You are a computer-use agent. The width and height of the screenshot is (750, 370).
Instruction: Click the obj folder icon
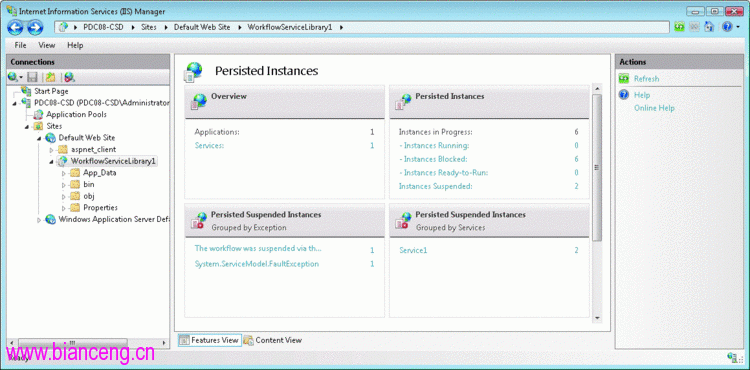(75, 196)
